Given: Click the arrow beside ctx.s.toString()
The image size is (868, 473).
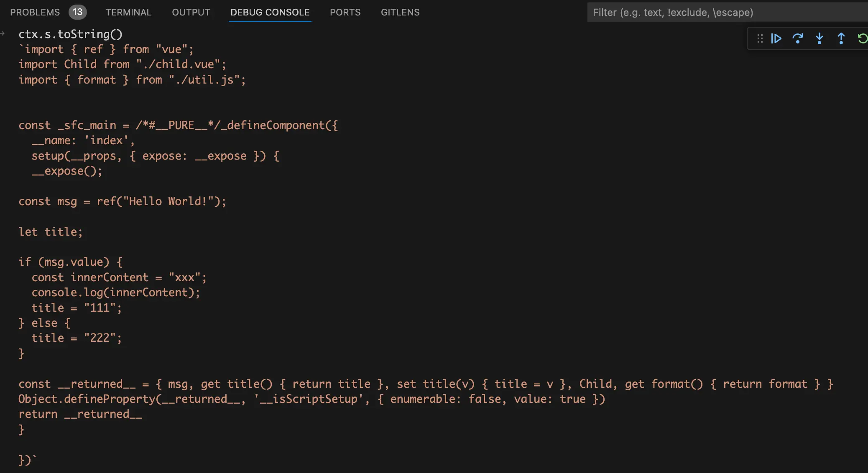Looking at the screenshot, I should [x=3, y=33].
